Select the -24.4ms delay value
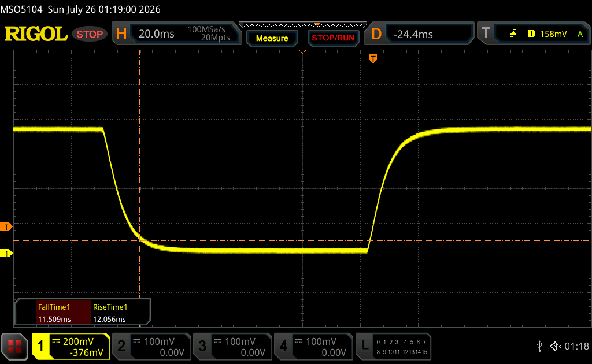This screenshot has width=592, height=364. 413,34
